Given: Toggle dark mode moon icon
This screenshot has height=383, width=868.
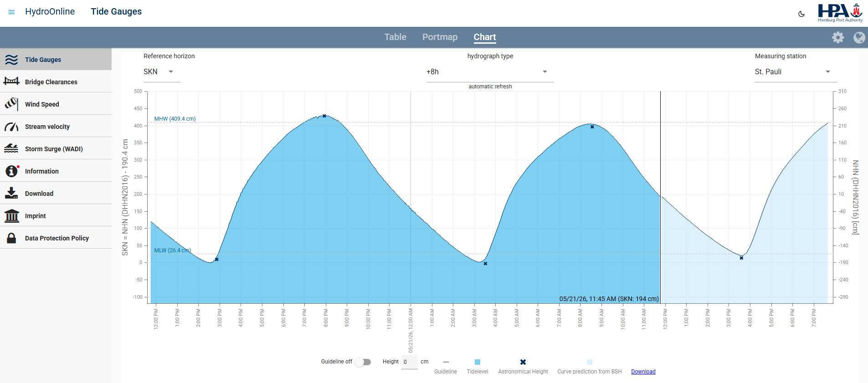Looking at the screenshot, I should [x=801, y=14].
